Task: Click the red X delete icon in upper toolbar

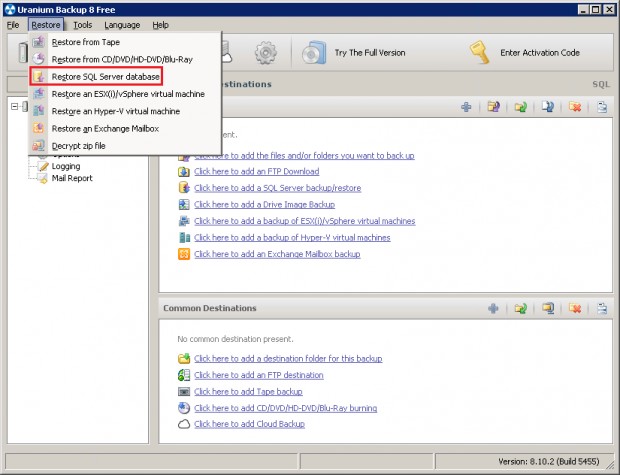Action: pos(575,107)
